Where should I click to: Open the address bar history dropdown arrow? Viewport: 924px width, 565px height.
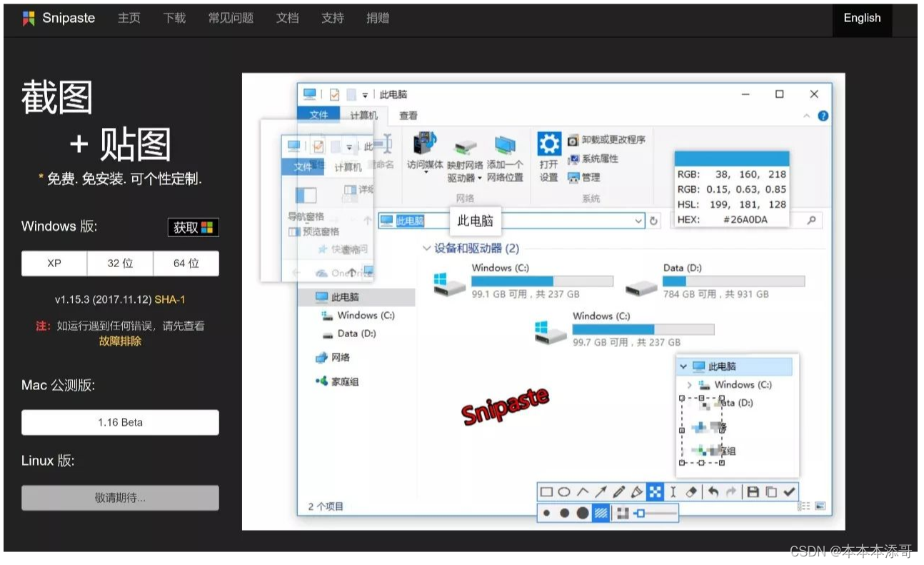(639, 221)
